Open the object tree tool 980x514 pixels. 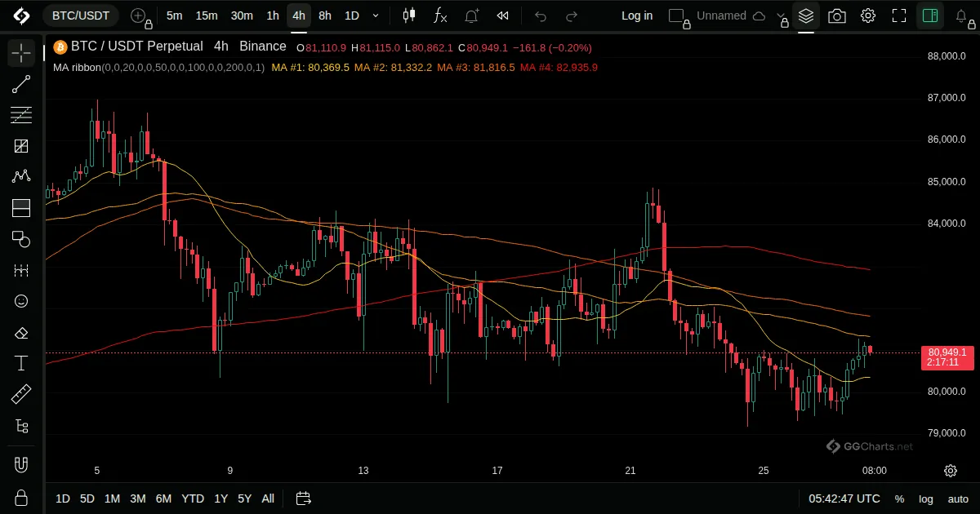pos(21,426)
